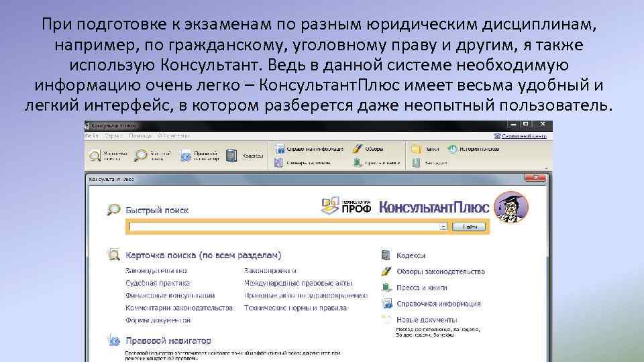The image size is (644, 362).
Task: Open Технические нормы и правила link
Action: pyautogui.click(x=295, y=308)
